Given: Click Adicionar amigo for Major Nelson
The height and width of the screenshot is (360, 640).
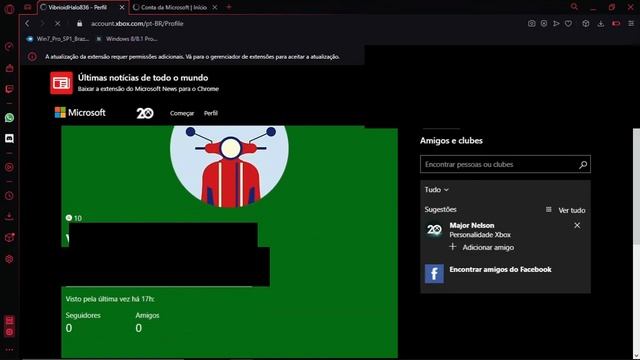Looking at the screenshot, I should (x=482, y=247).
